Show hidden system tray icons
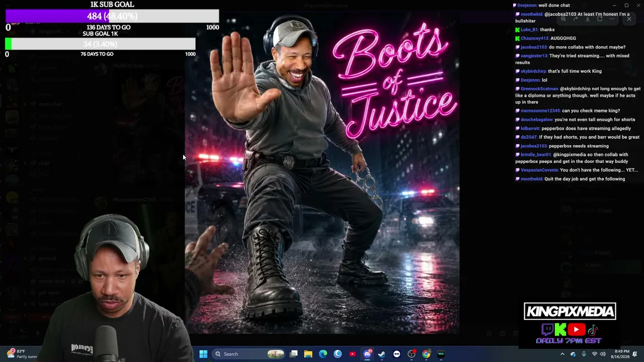644x362 pixels. tap(562, 354)
